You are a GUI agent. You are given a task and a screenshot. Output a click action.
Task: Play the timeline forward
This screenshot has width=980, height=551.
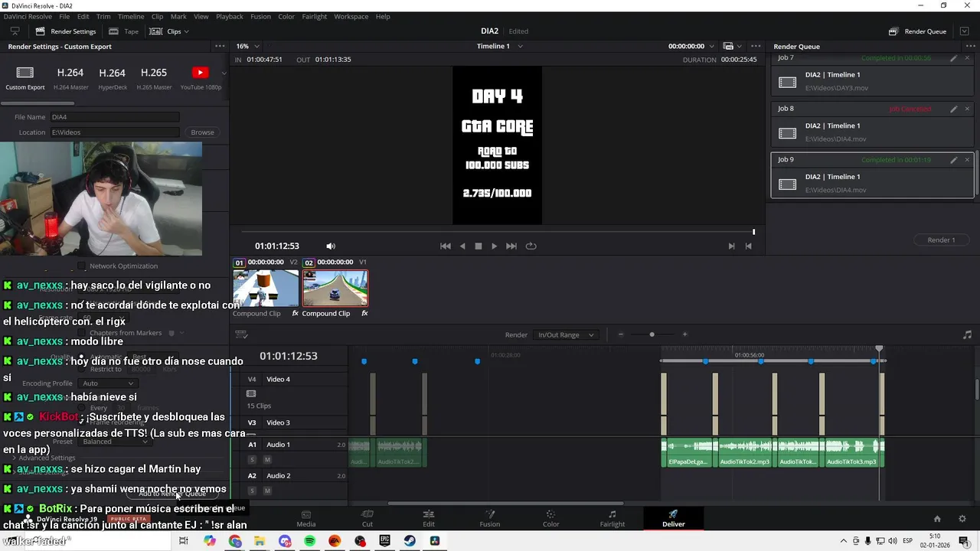(x=494, y=246)
